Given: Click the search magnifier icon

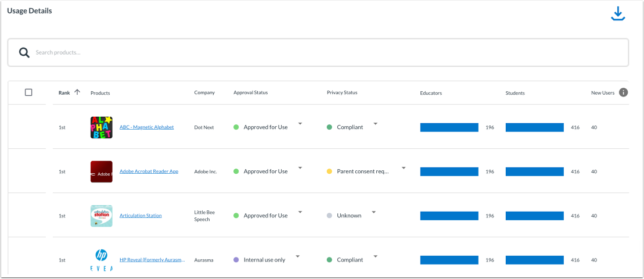Looking at the screenshot, I should [24, 52].
